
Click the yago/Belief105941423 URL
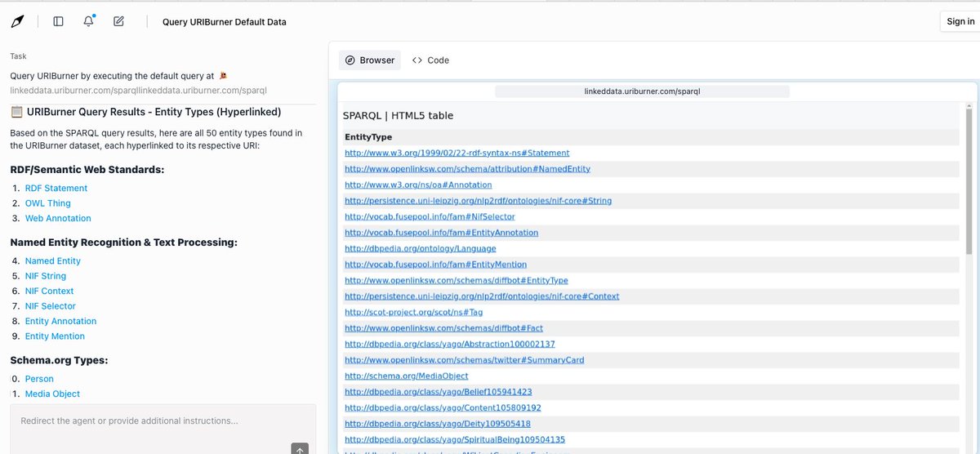click(x=439, y=392)
